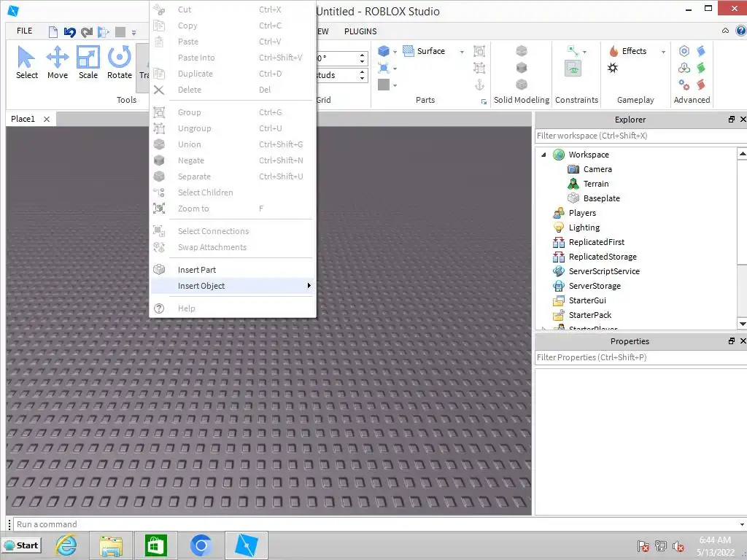
Task: Open the Part type dropdown arrow
Action: [395, 52]
